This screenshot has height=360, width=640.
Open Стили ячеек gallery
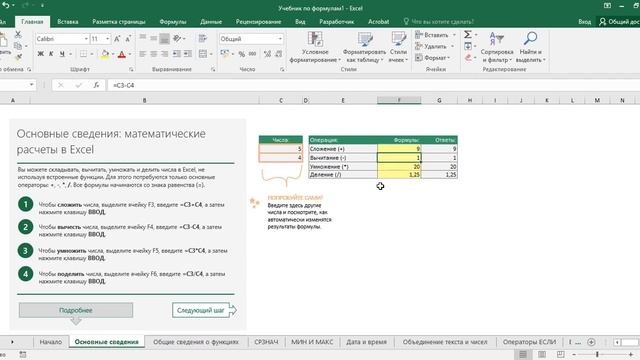coord(398,47)
